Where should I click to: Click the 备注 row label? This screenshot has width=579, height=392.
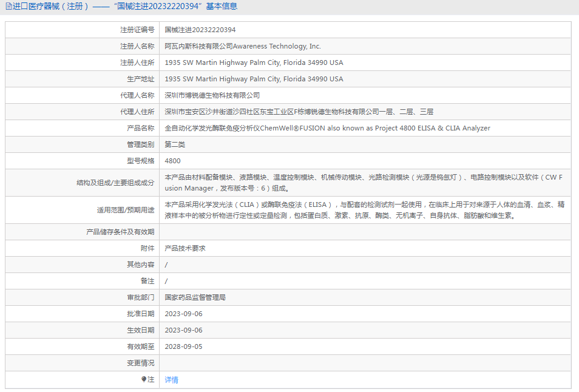tap(147, 281)
